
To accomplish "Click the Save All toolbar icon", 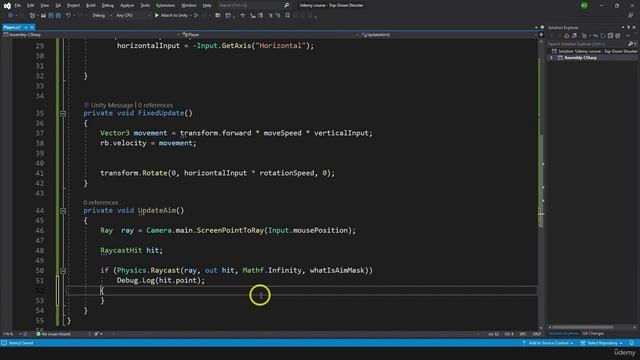I will pyautogui.click(x=58, y=16).
